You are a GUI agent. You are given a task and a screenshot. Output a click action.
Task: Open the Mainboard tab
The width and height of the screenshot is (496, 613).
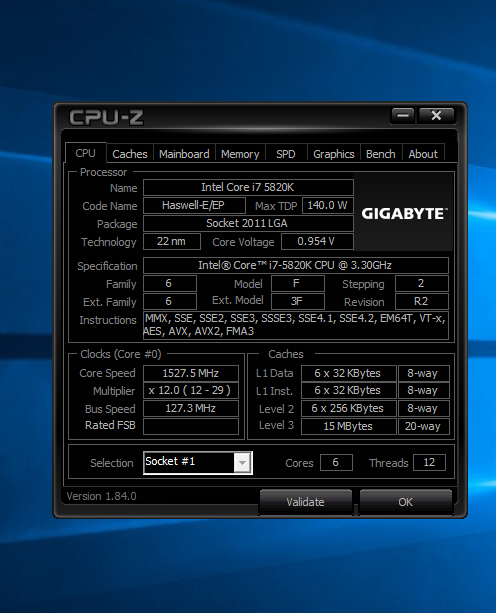pyautogui.click(x=184, y=154)
